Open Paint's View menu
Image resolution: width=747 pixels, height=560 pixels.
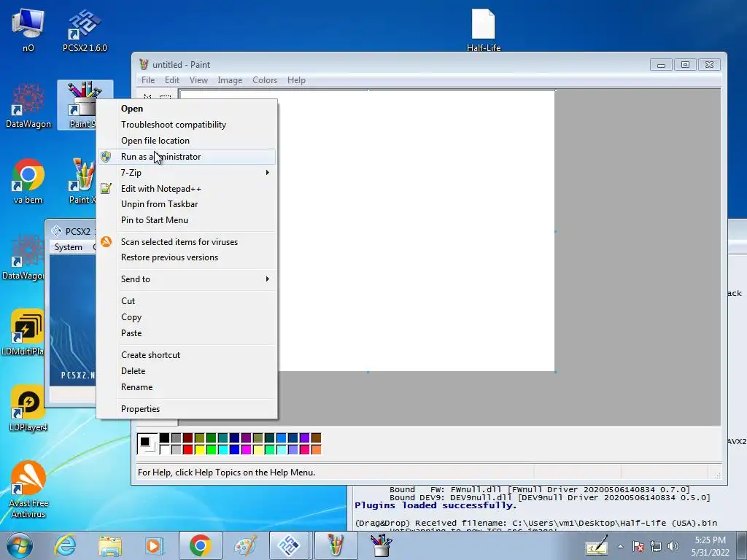pyautogui.click(x=198, y=80)
